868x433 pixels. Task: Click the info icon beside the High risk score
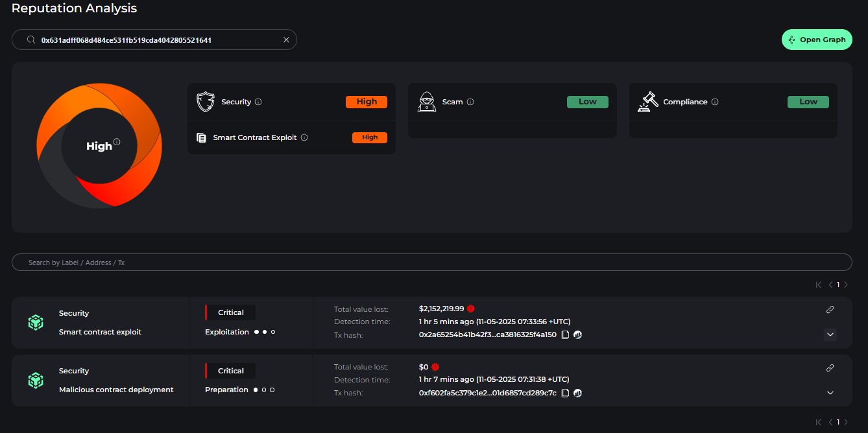tap(117, 142)
